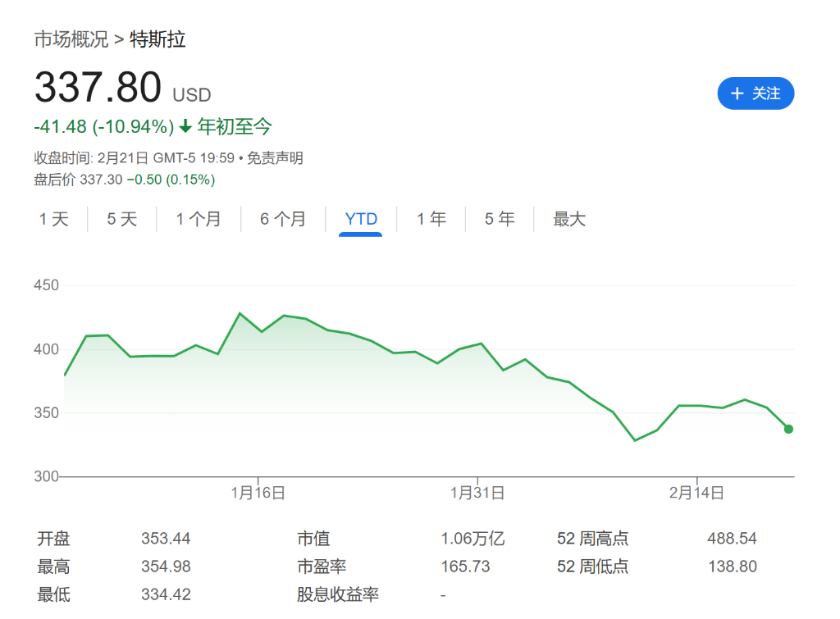
Task: Click the 1天 time range
Action: [53, 219]
